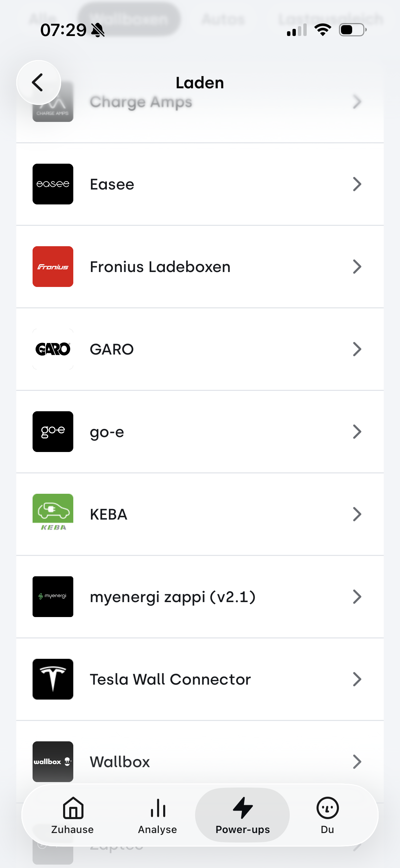This screenshot has height=868, width=400.
Task: Tap the Easee logo icon
Action: tap(53, 184)
